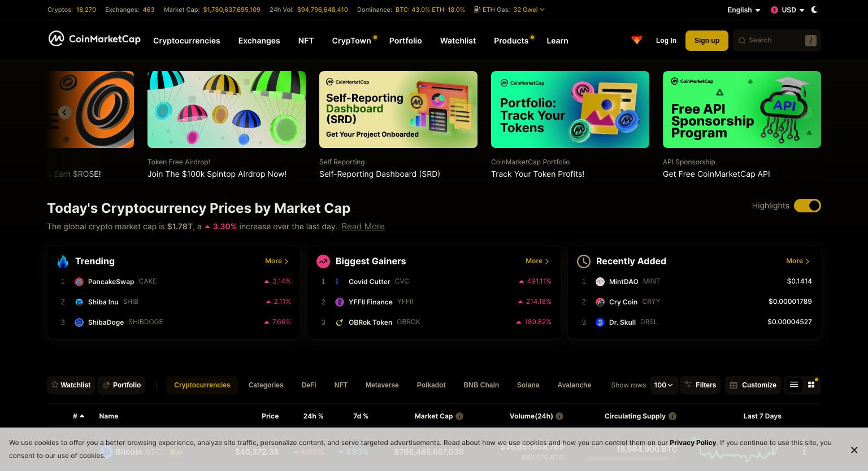Click the Trending flame icon
868x471 pixels.
pyautogui.click(x=63, y=261)
